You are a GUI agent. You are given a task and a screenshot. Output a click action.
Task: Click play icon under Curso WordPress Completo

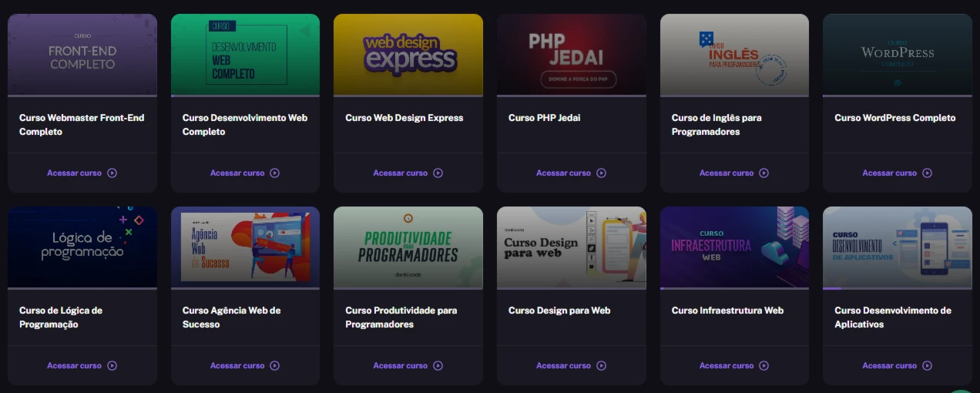928,173
